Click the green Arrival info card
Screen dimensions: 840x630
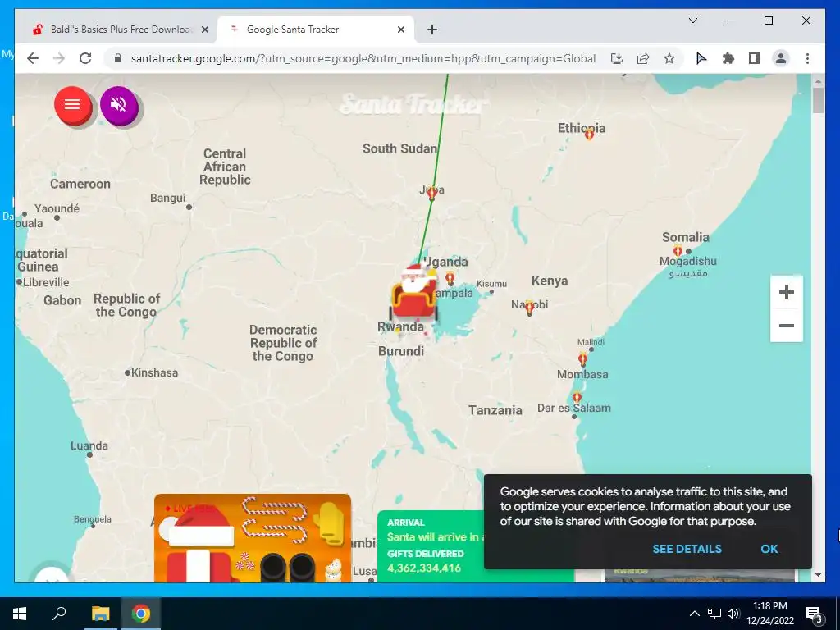pyautogui.click(x=431, y=546)
